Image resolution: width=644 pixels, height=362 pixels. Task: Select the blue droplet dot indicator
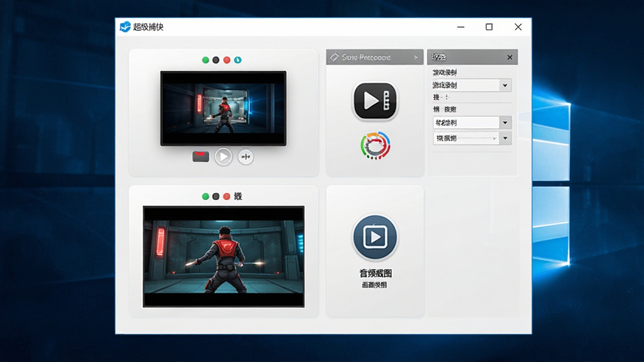click(x=237, y=60)
